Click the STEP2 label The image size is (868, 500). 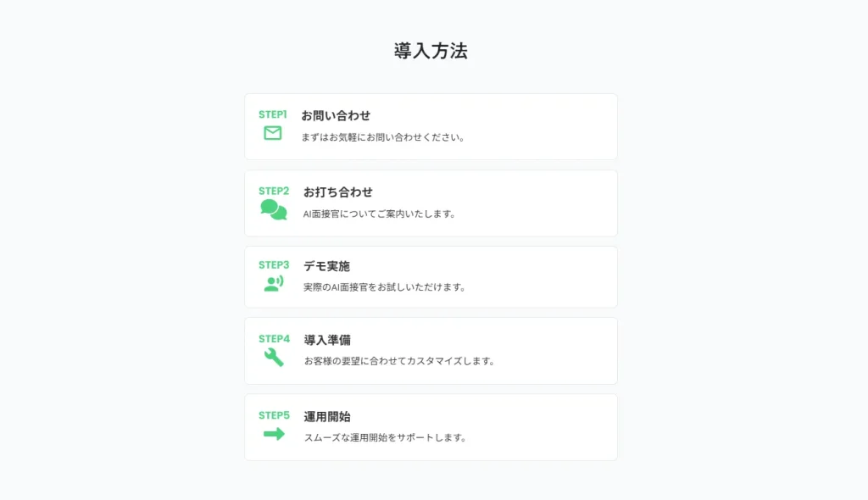(274, 191)
